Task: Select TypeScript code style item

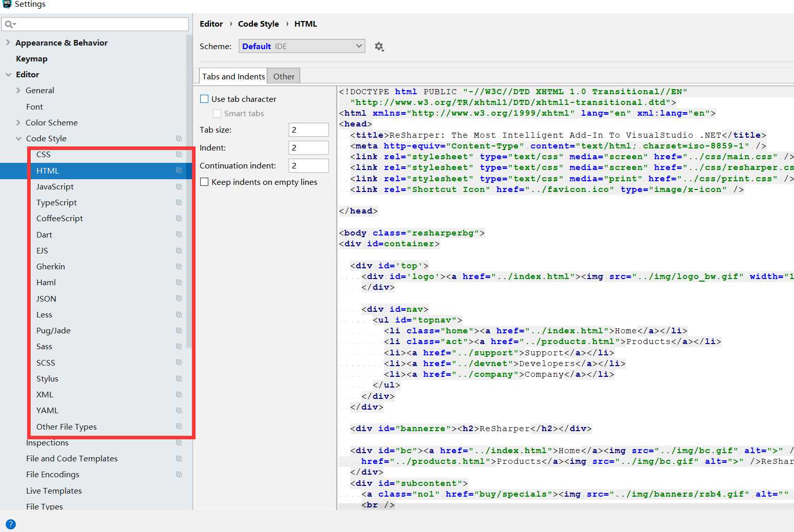Action: click(x=56, y=202)
